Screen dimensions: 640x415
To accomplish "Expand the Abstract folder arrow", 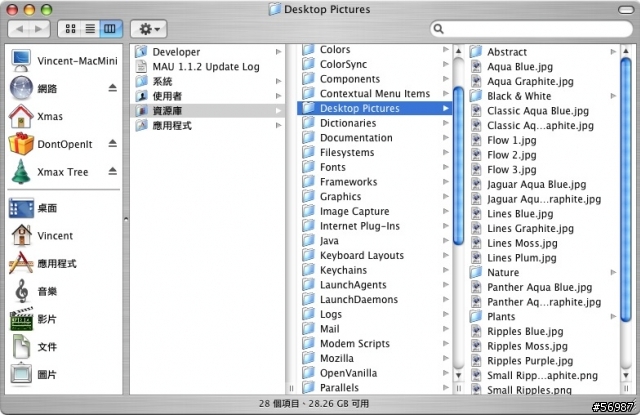I will (x=613, y=52).
